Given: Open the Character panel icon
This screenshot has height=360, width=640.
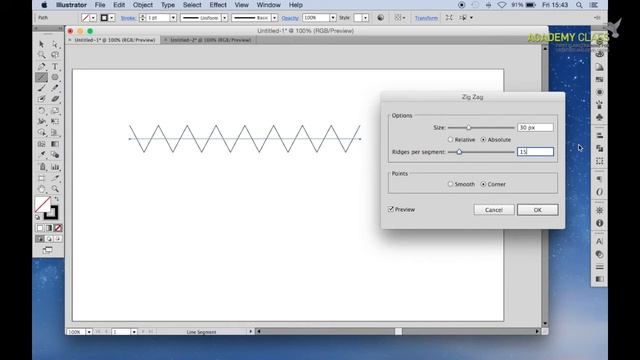Looking at the screenshot, I should (x=599, y=241).
